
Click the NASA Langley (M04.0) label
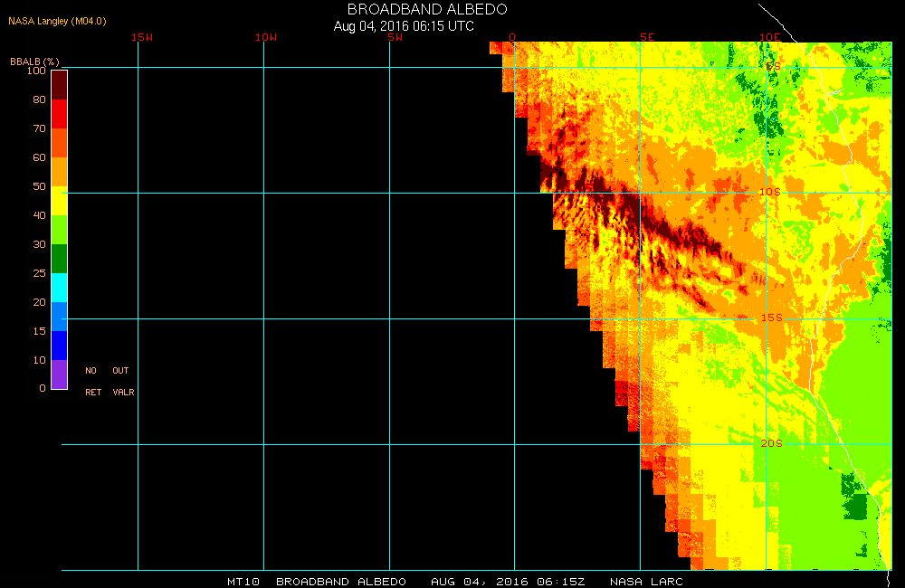(x=57, y=21)
